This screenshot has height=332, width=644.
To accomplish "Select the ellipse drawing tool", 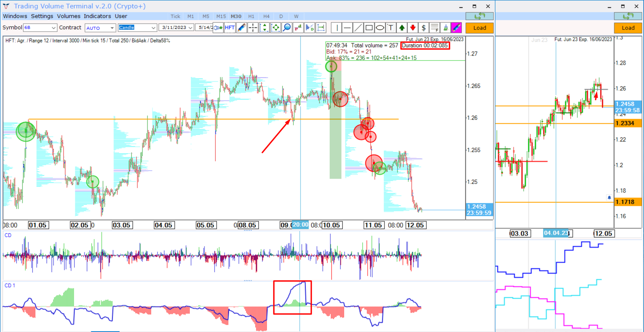I will click(380, 28).
